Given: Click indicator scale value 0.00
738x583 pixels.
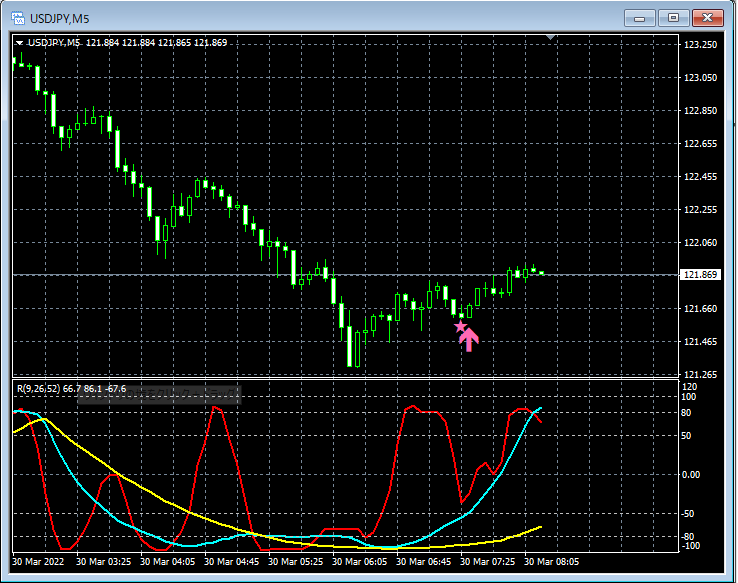Looking at the screenshot, I should [691, 475].
